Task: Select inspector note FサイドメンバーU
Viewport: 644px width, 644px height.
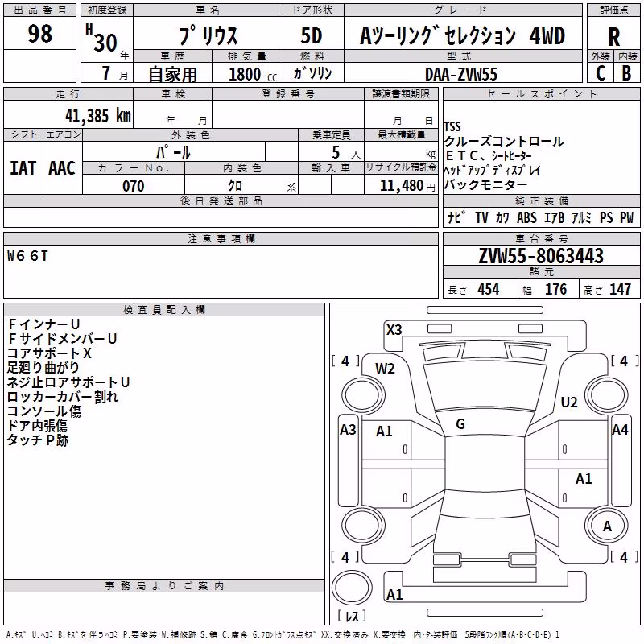Action: coord(63,338)
